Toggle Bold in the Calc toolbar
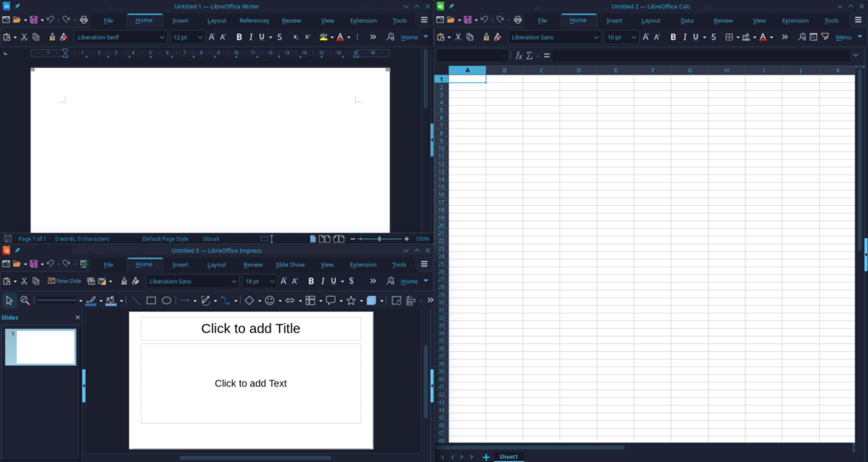Screen dimensions: 868x462 pos(673,37)
